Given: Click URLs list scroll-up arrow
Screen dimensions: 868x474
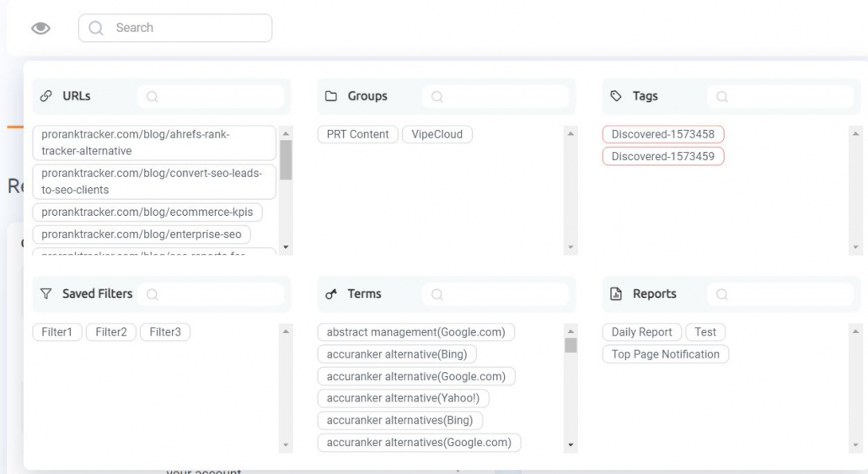Looking at the screenshot, I should (286, 133).
